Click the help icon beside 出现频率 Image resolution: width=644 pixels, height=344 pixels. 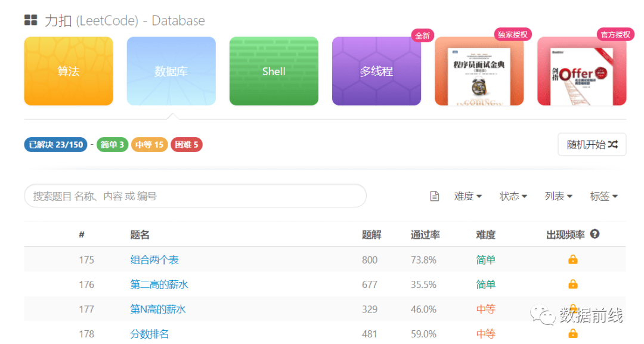pos(595,234)
